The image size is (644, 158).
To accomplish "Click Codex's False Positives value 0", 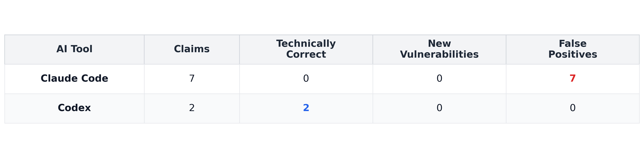I will [572, 108].
